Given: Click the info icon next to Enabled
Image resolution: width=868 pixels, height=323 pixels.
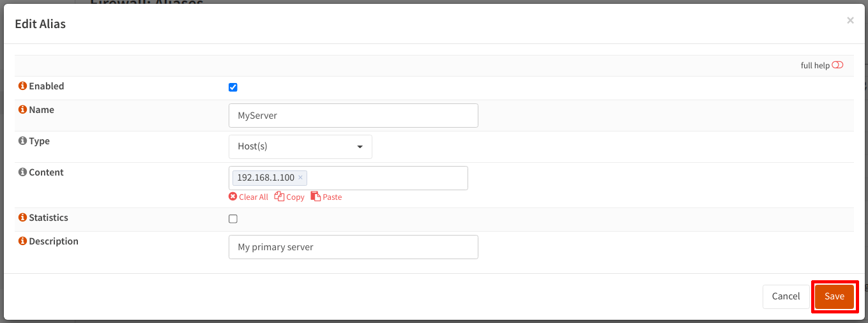Looking at the screenshot, I should coord(23,86).
